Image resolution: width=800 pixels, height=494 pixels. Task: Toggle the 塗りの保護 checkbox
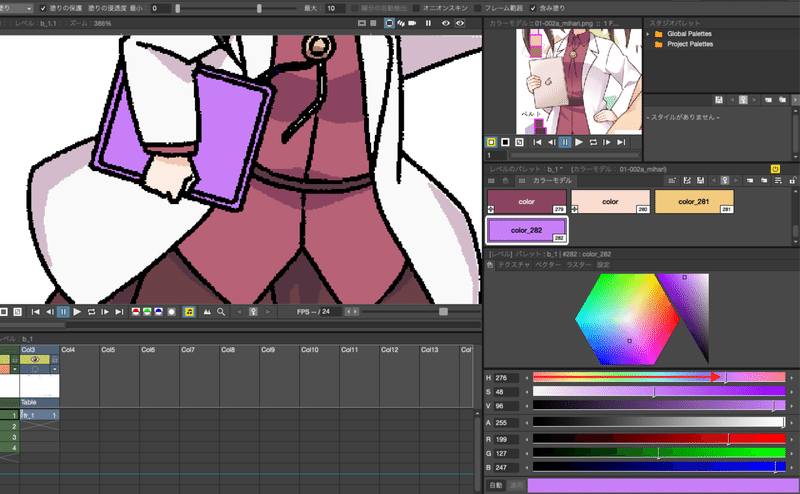[43, 8]
